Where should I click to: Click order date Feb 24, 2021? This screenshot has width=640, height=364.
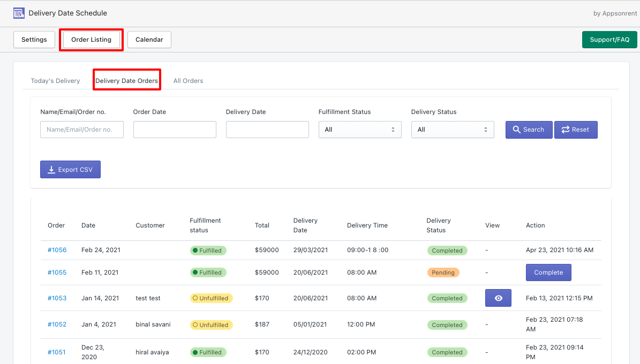click(101, 250)
